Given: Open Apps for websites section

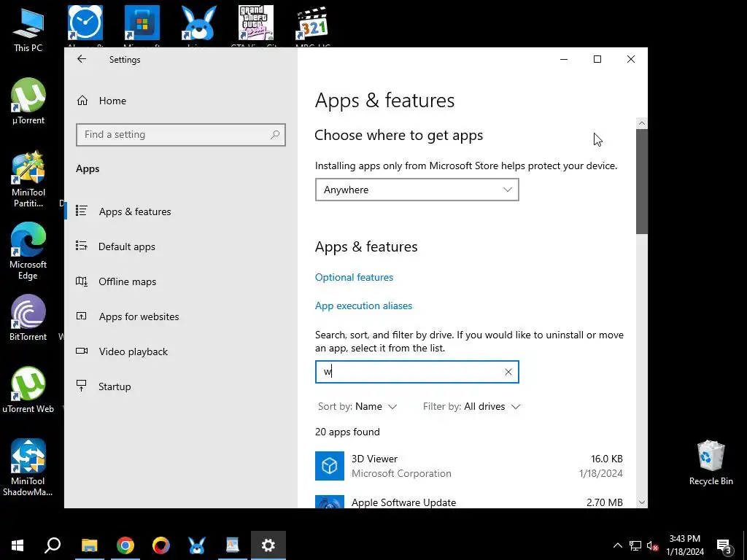Looking at the screenshot, I should pos(139,316).
